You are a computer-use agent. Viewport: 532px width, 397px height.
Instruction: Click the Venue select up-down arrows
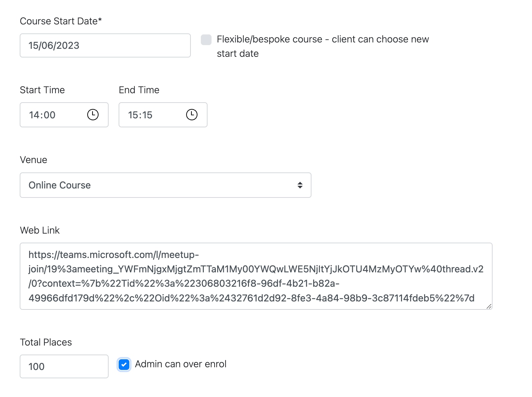tap(300, 185)
